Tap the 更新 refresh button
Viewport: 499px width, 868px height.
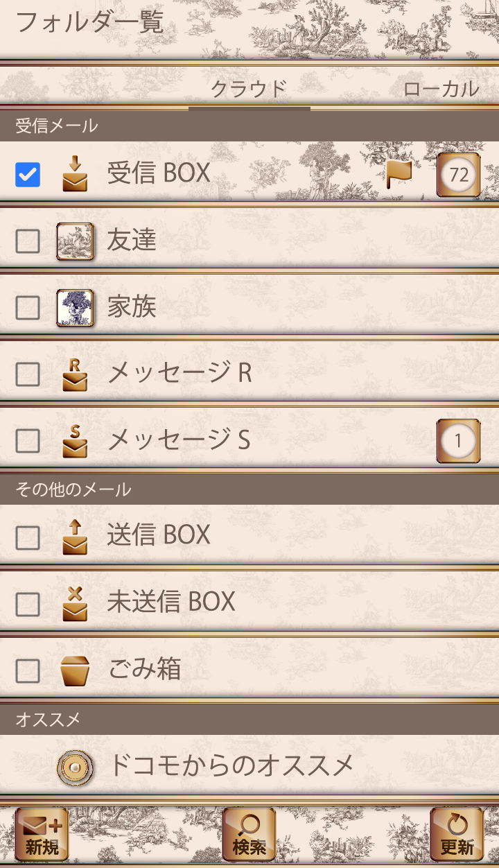(x=457, y=835)
